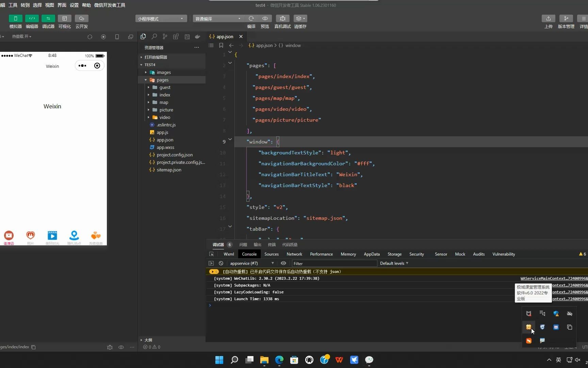Clear the console
588x368 pixels.
[221, 263]
